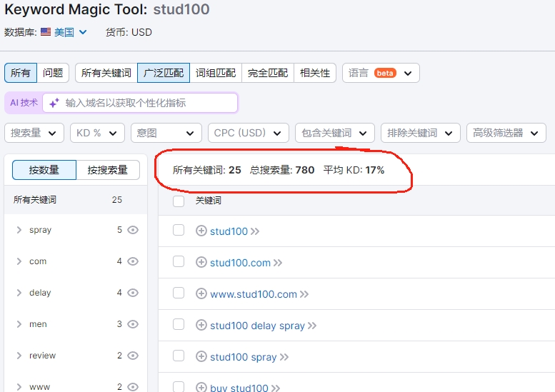The image size is (555, 392).
Task: Open the buy stud100 keyword link
Action: pos(239,388)
